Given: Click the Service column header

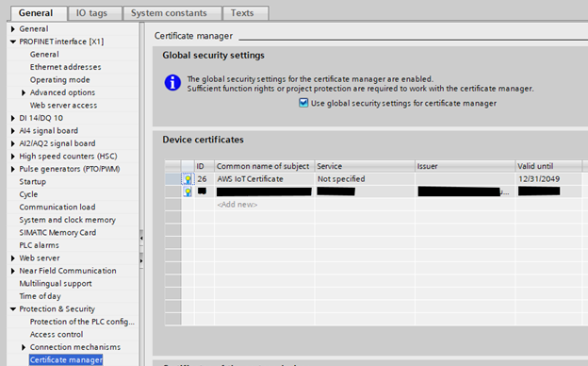Looking at the screenshot, I should pyautogui.click(x=365, y=166).
